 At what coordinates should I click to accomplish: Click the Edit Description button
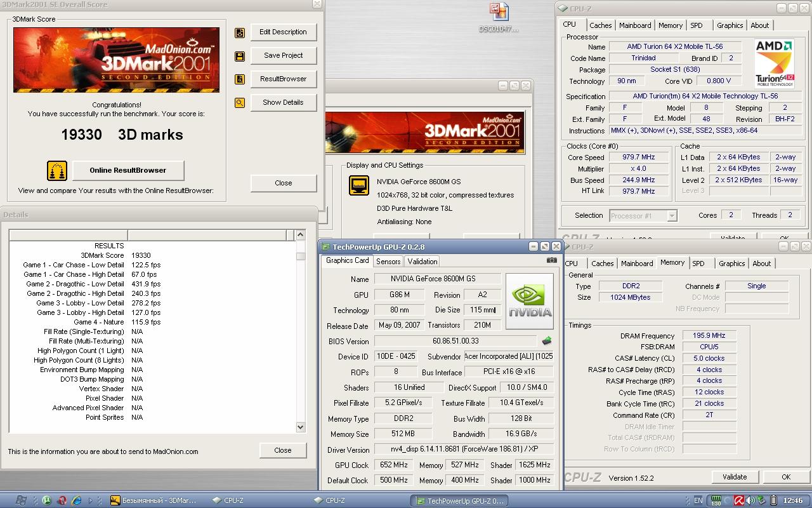pos(284,32)
